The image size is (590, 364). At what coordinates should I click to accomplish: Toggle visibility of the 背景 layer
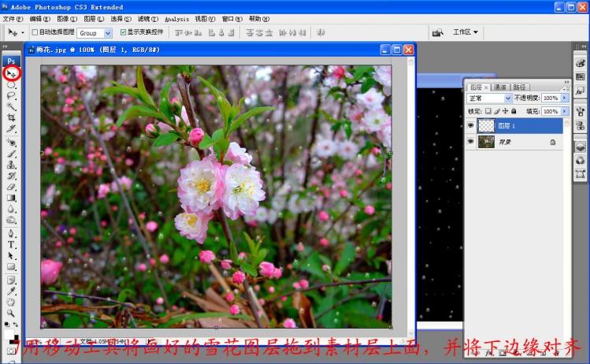click(x=471, y=142)
